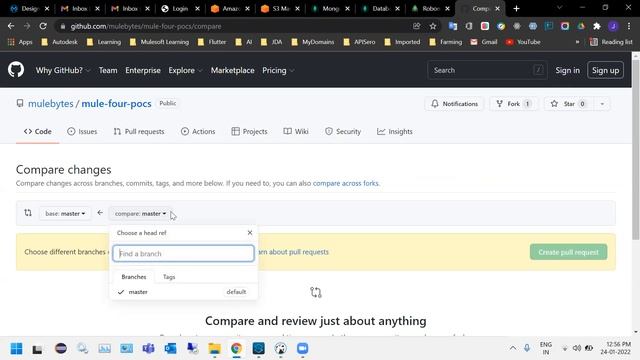
Task: Select the Tags tab in popup
Action: tap(169, 277)
